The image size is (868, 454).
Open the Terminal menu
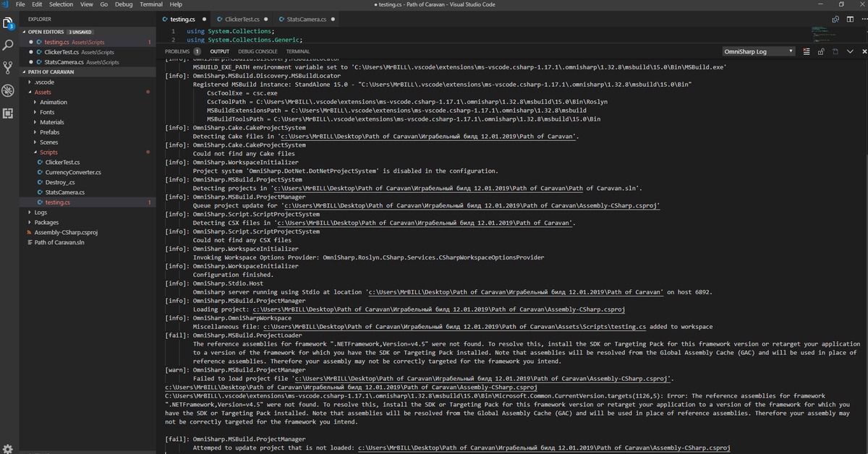click(150, 4)
